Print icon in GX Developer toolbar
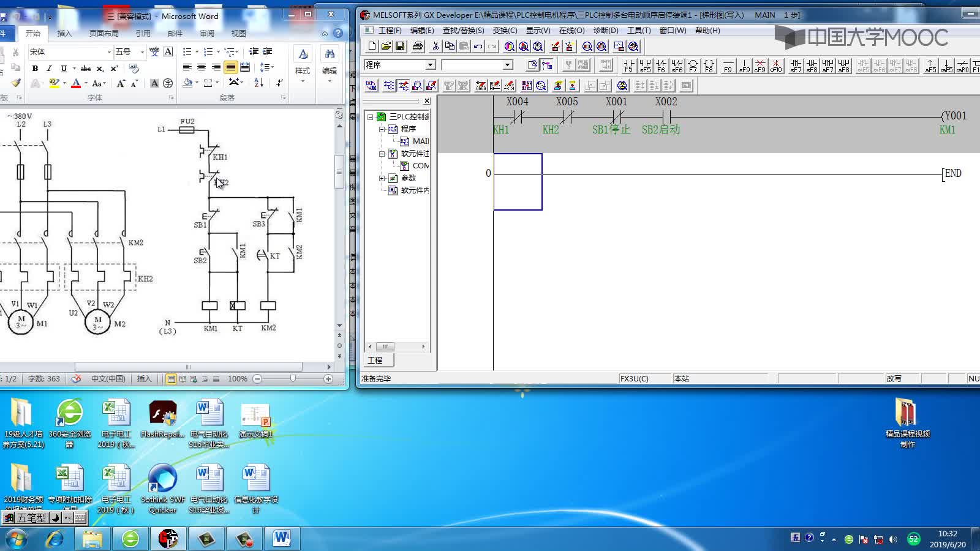980x551 pixels. [418, 46]
